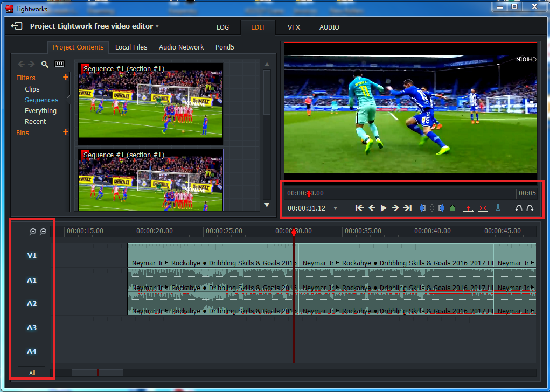550x392 pixels.
Task: Zoom out on the timeline
Action: pos(43,232)
